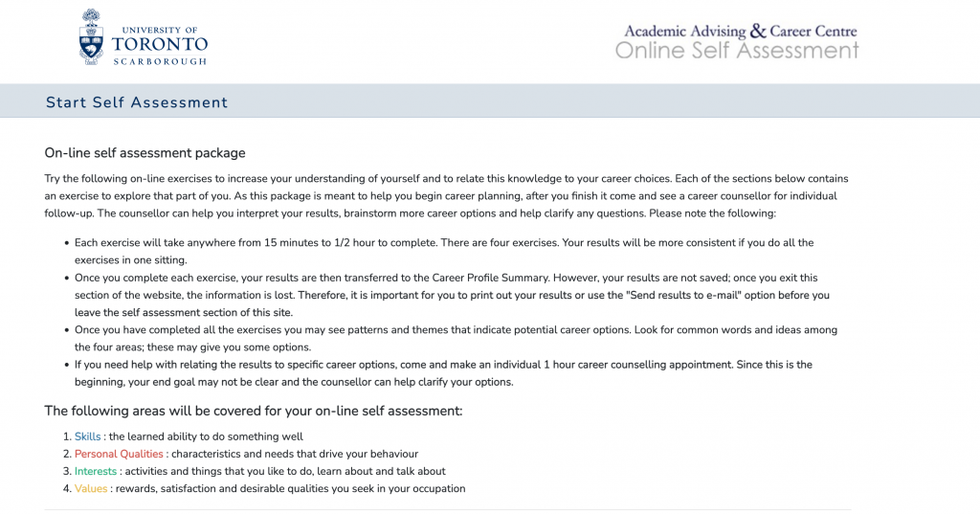Click the intro paragraph starting 'Try the following'
980x514 pixels.
[x=446, y=195]
